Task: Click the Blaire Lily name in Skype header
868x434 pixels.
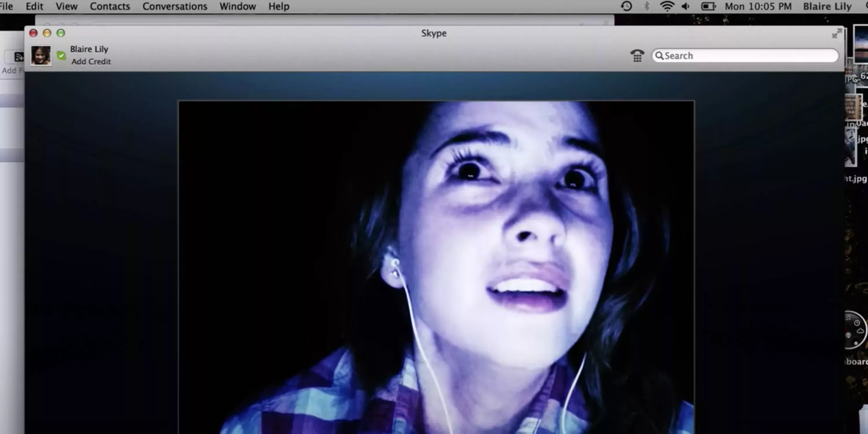Action: (89, 49)
